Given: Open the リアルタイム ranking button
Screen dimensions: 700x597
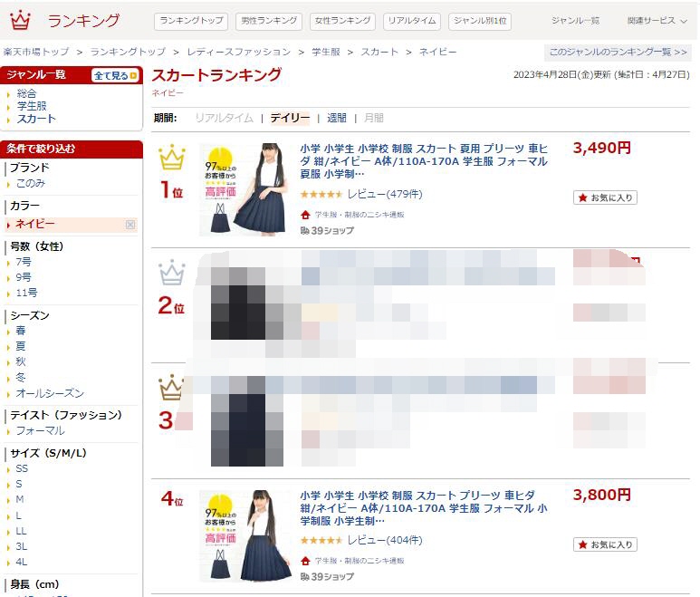Looking at the screenshot, I should (412, 21).
